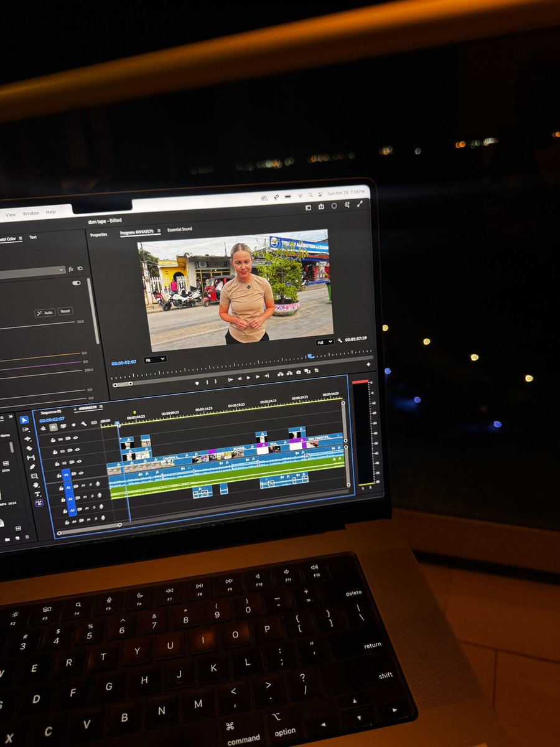Toggle V2 track output eye
560x747 pixels.
[79, 461]
